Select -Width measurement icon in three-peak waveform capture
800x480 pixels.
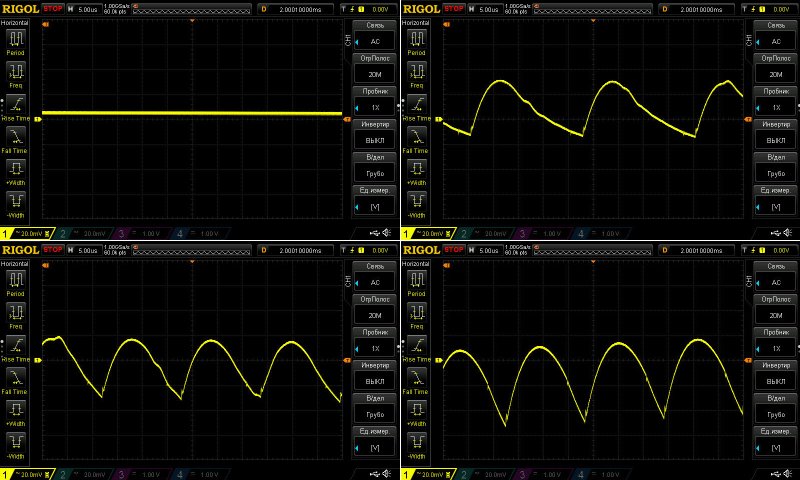click(415, 201)
